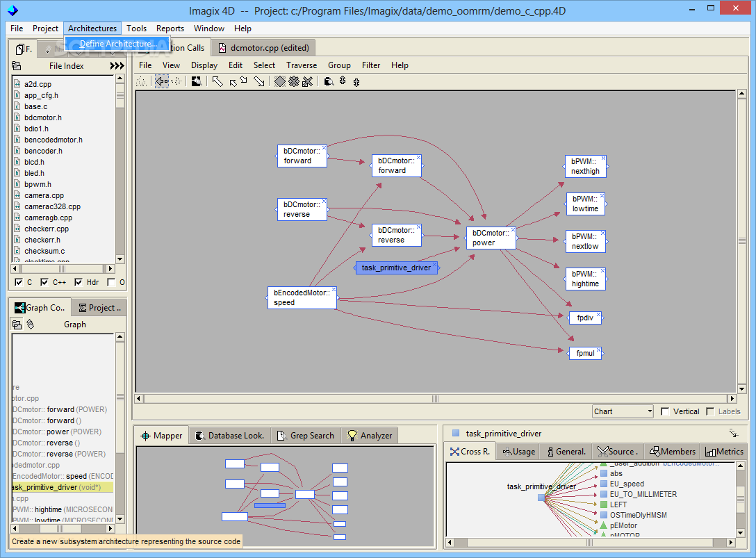
Task: Switch to the Analyzer tab
Action: (370, 436)
